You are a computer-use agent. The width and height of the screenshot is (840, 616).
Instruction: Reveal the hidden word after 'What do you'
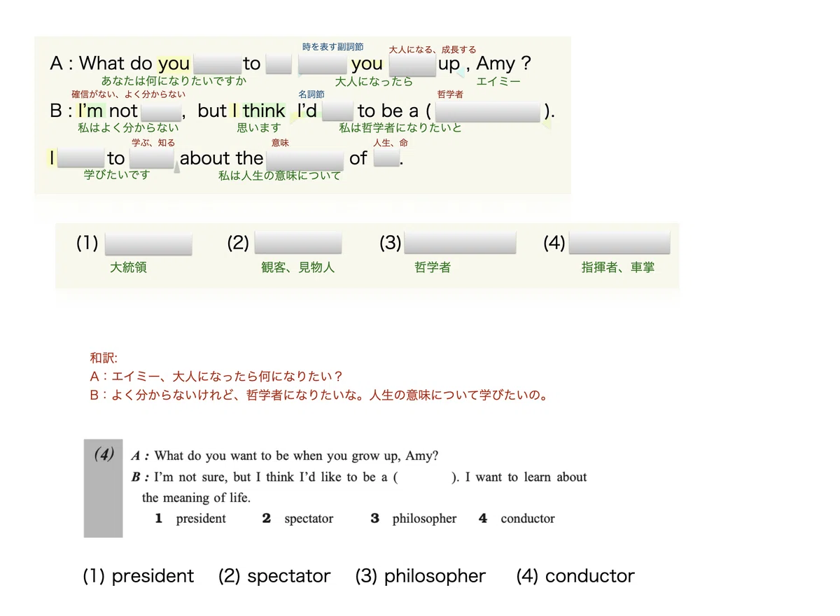(x=216, y=64)
